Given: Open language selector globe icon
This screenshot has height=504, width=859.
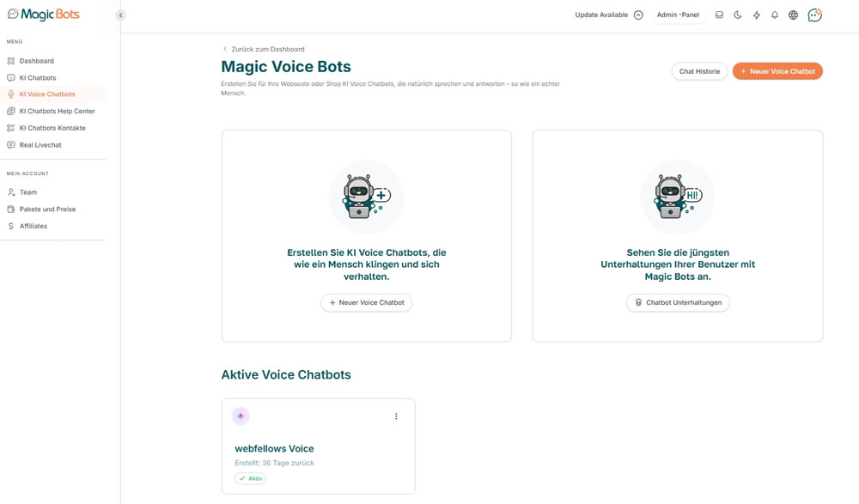Looking at the screenshot, I should point(793,15).
